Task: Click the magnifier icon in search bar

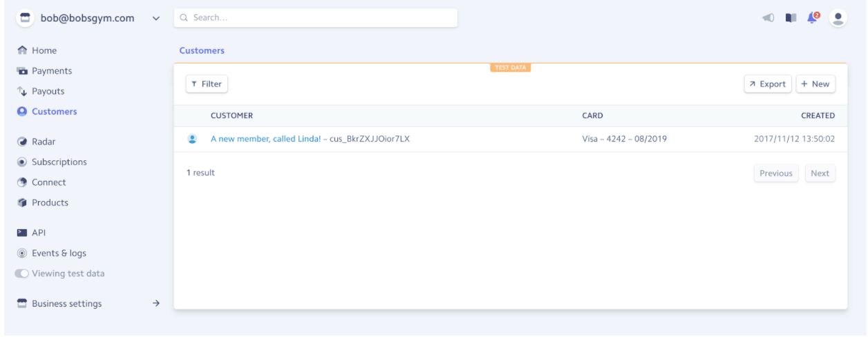Action: (185, 18)
